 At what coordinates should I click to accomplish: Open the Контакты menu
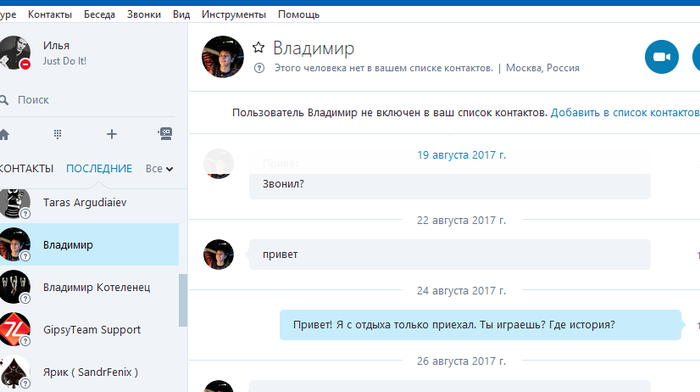coord(50,14)
